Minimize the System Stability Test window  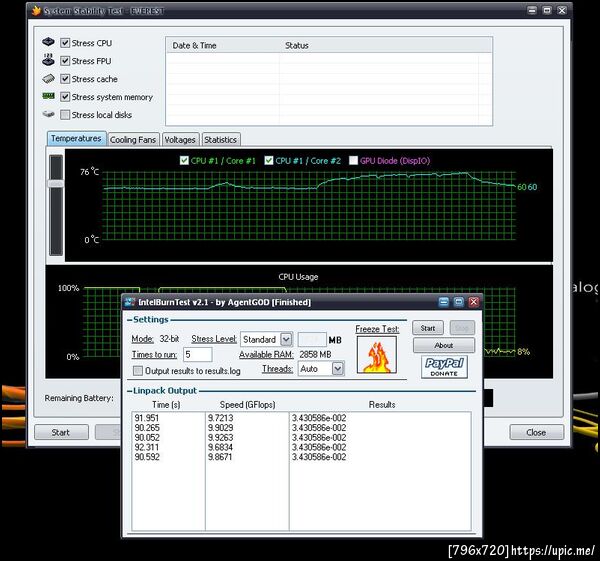pos(532,10)
